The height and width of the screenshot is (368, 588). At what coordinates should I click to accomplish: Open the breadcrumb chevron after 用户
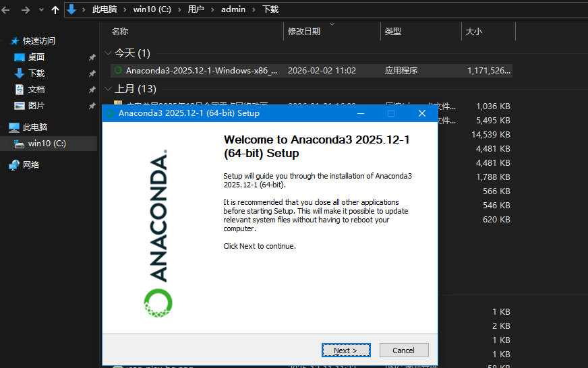tap(212, 9)
